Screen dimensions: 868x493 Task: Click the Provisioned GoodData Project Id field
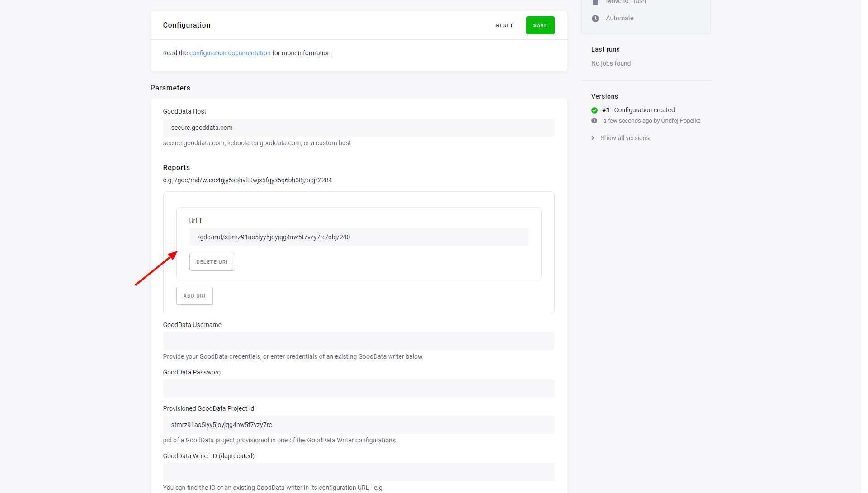(359, 425)
